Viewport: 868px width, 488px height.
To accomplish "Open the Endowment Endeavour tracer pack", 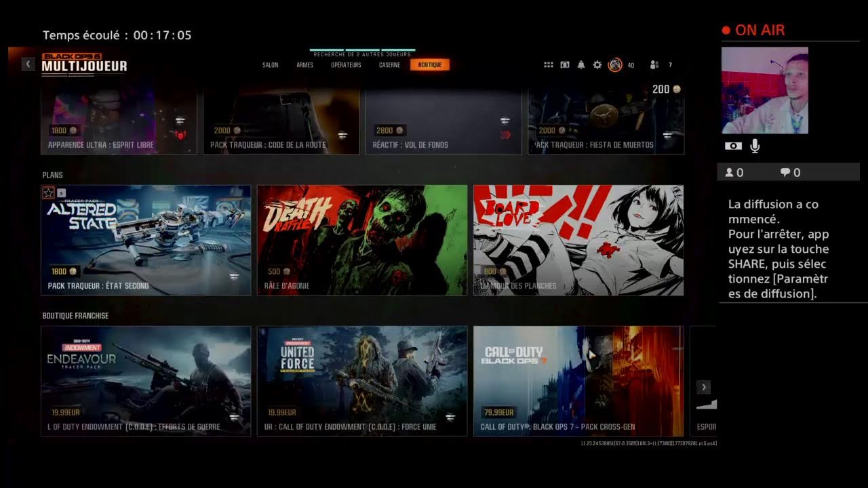I will tap(146, 381).
